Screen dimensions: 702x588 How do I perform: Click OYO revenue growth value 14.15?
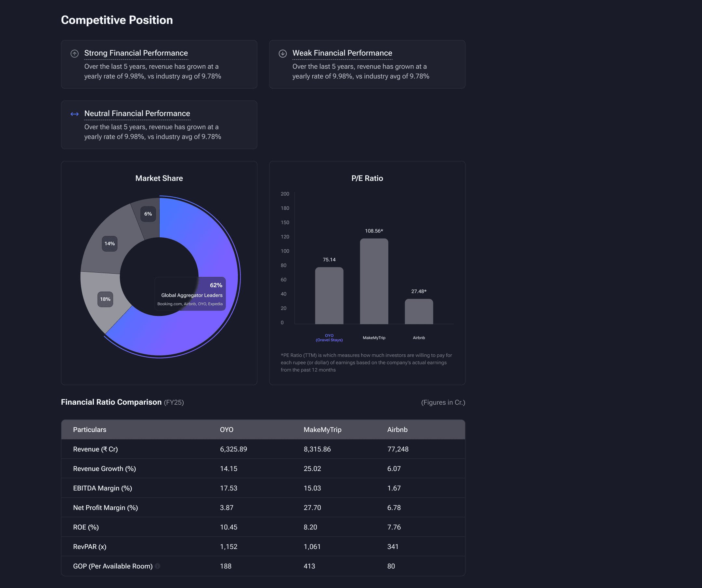(229, 469)
